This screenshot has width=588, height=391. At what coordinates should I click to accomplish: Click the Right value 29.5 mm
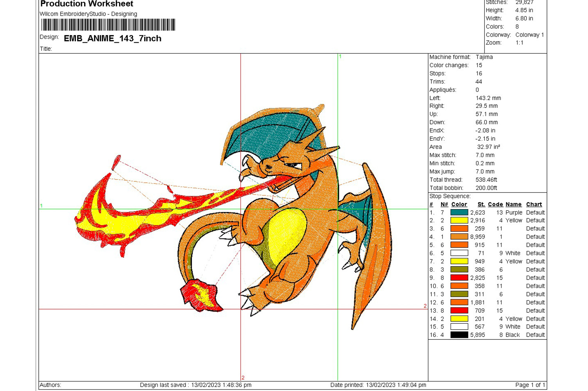487,106
